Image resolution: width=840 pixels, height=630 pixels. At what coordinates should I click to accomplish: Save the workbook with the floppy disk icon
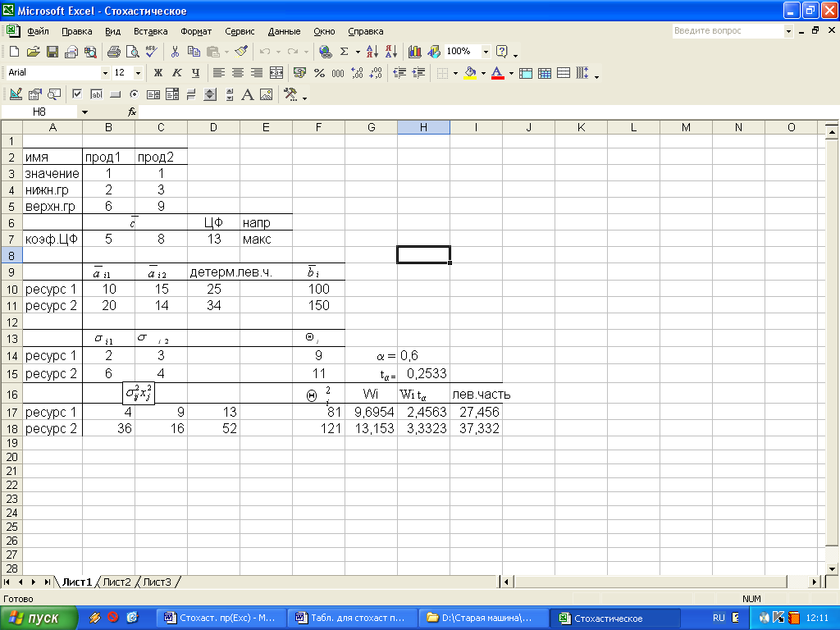click(52, 52)
